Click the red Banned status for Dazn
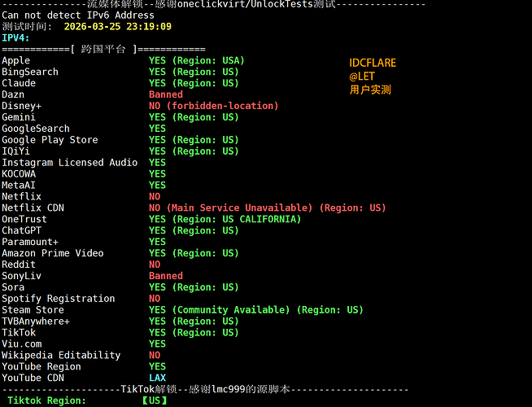The width and height of the screenshot is (532, 407). 166,94
